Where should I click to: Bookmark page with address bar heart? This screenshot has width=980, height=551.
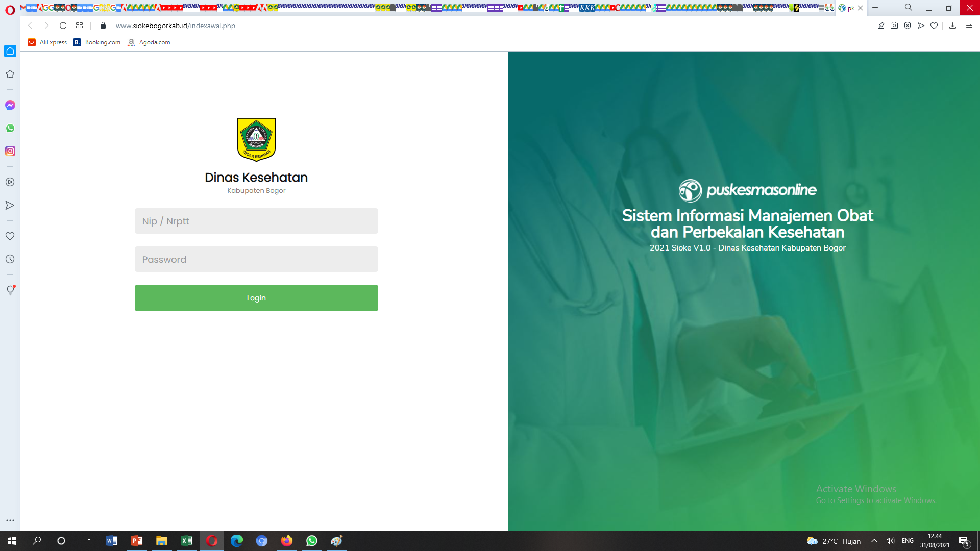pos(934,26)
